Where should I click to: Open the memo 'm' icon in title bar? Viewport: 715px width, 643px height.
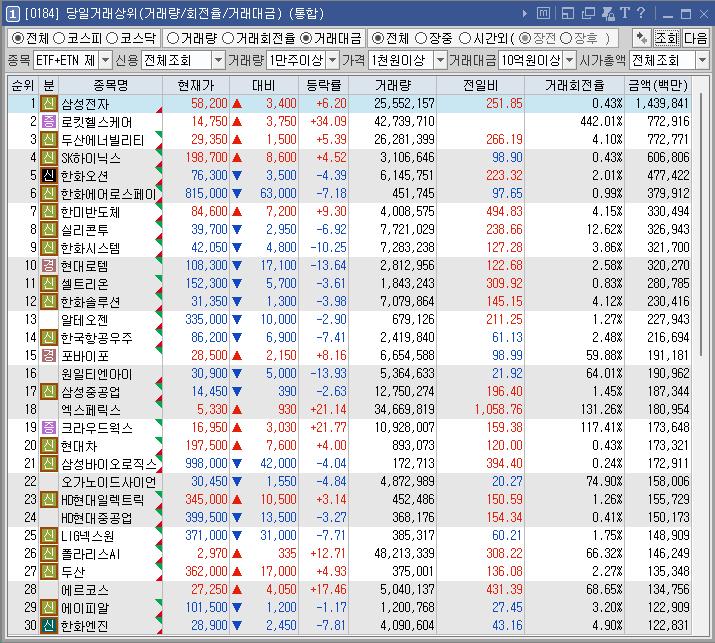(x=543, y=14)
